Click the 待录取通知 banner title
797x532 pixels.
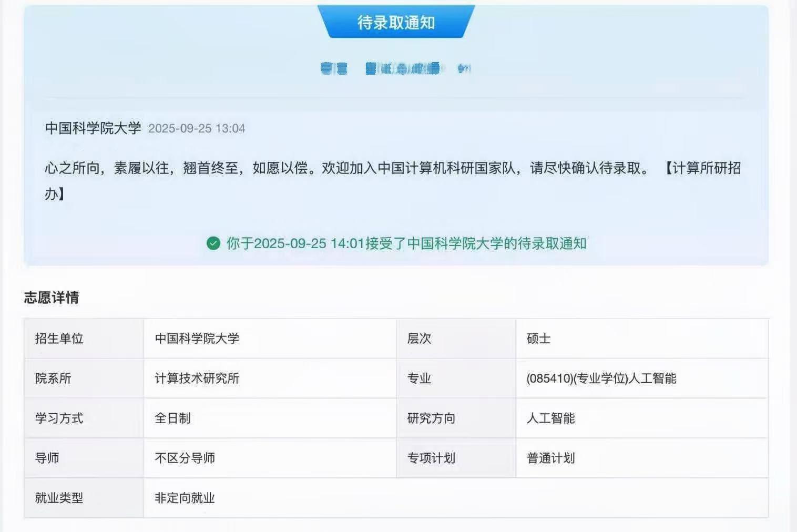pos(396,23)
